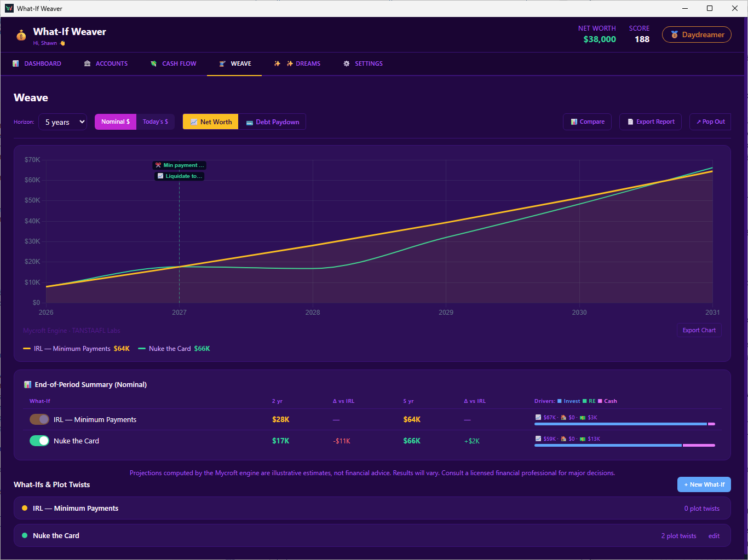This screenshot has width=748, height=560.
Task: Click the Dreams sparkle icon
Action: tap(277, 63)
